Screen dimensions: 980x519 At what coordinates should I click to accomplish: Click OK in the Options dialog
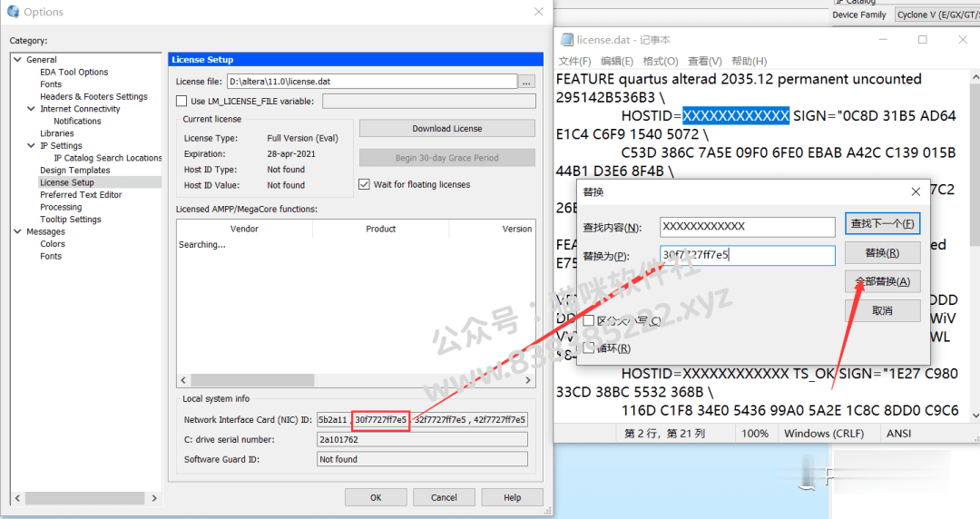pyautogui.click(x=376, y=498)
